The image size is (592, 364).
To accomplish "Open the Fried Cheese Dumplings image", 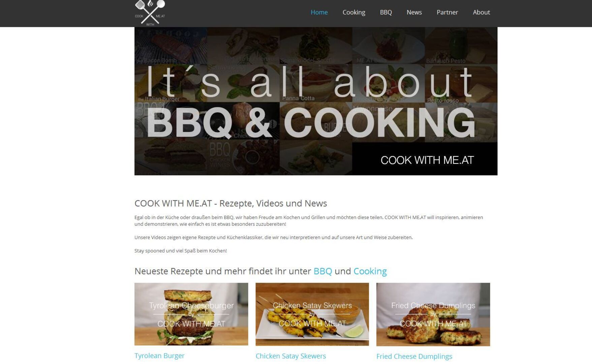I will coord(433,314).
